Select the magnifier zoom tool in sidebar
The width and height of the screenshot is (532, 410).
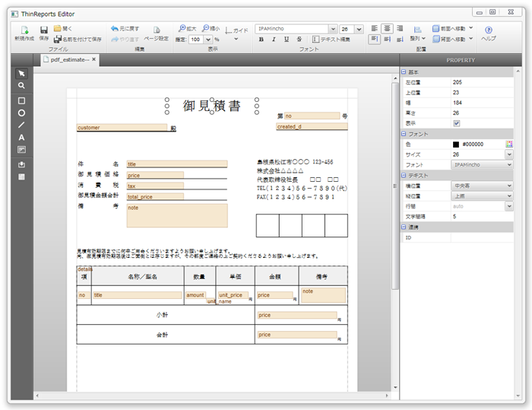point(21,86)
